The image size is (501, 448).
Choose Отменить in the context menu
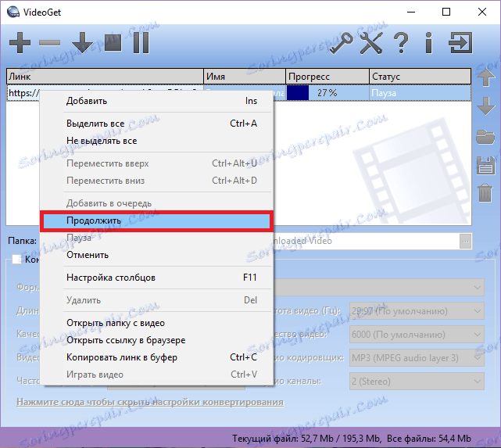(x=157, y=255)
